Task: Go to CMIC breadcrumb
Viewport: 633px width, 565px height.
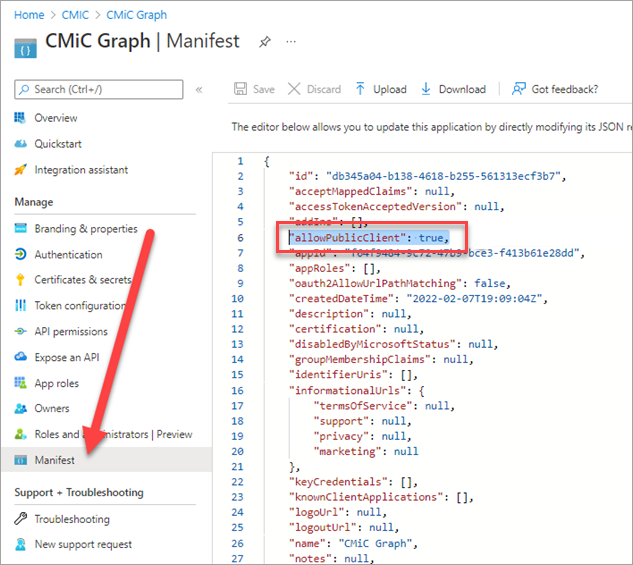Action: click(75, 15)
